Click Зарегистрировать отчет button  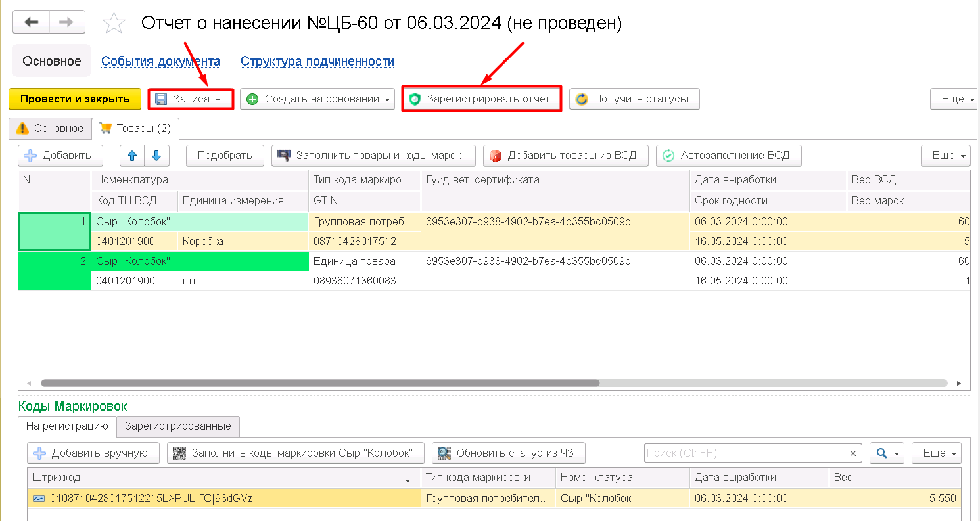click(482, 99)
